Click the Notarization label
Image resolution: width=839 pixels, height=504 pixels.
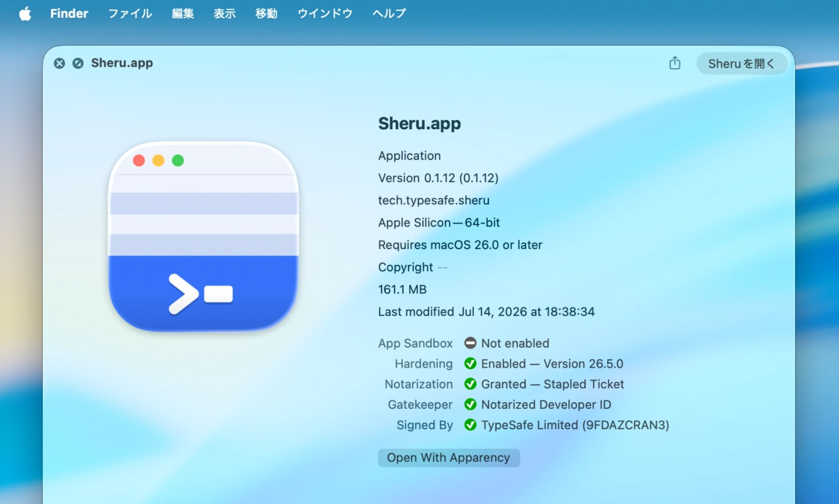[419, 384]
